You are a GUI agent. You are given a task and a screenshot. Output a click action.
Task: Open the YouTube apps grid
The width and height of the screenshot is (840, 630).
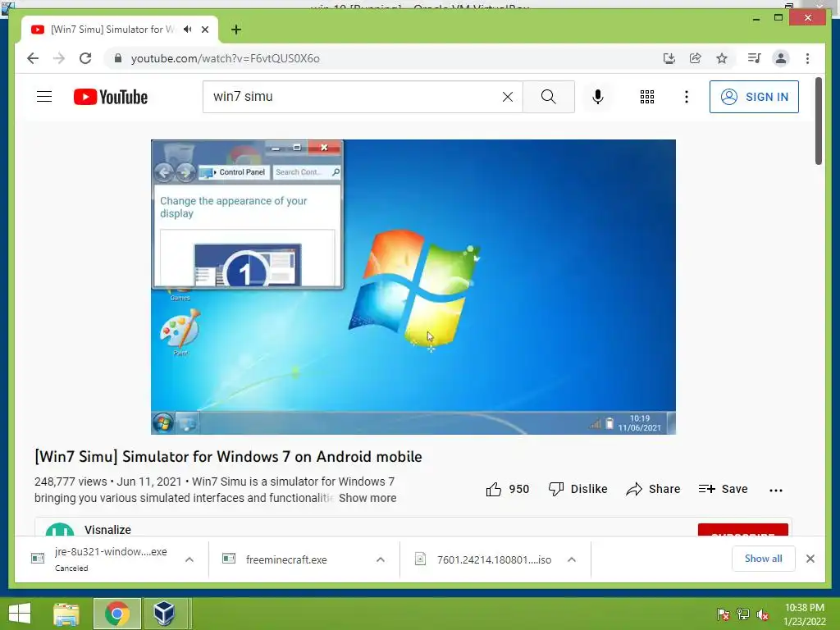click(x=647, y=97)
